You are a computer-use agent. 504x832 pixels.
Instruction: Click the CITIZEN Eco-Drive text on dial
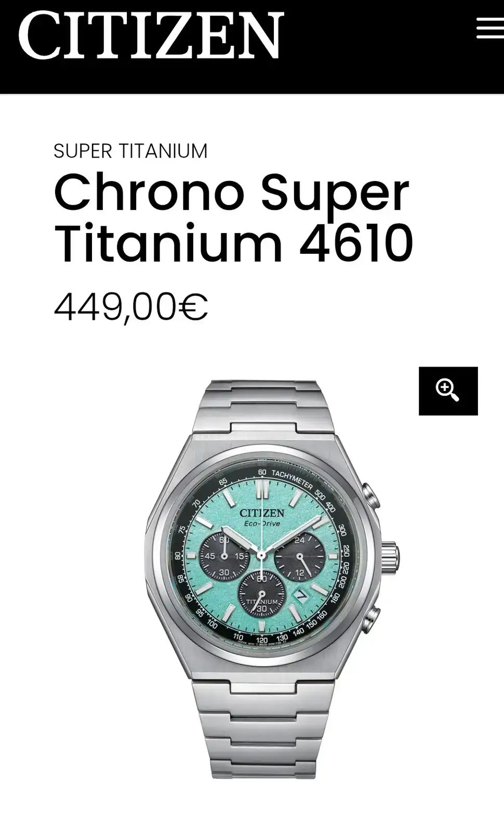click(262, 517)
